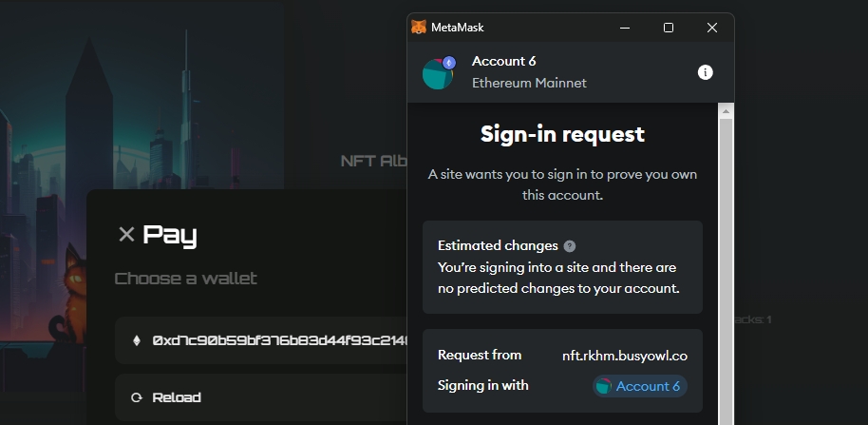Click the MetaMask popup vertical scrollbar
The width and height of the screenshot is (868, 425).
click(x=726, y=266)
